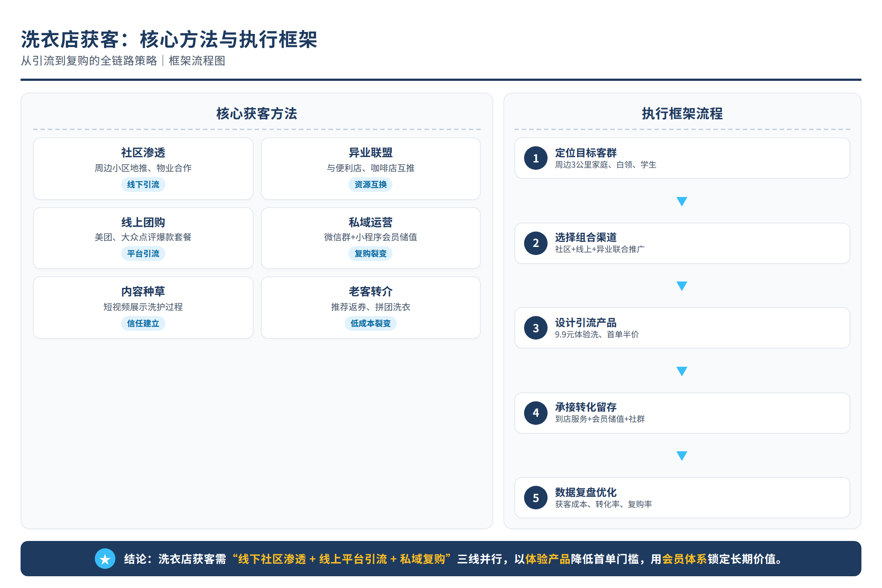Click the 老客转介 card title

click(x=370, y=291)
